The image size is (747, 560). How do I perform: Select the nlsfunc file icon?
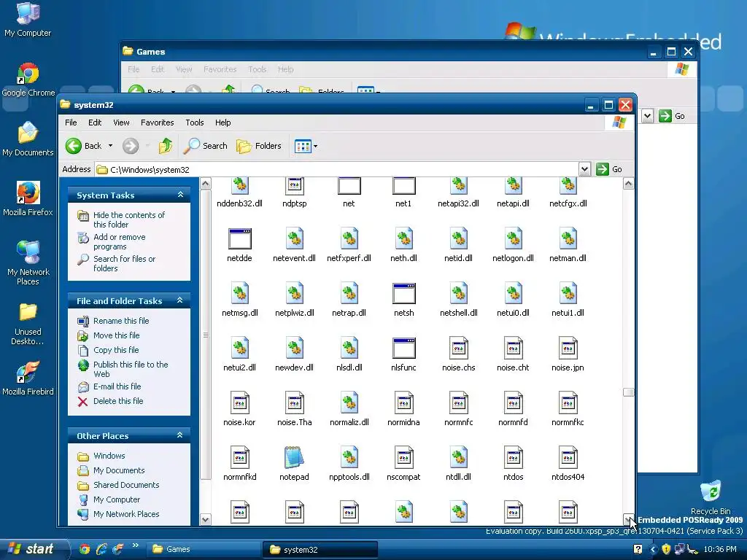pos(403,348)
